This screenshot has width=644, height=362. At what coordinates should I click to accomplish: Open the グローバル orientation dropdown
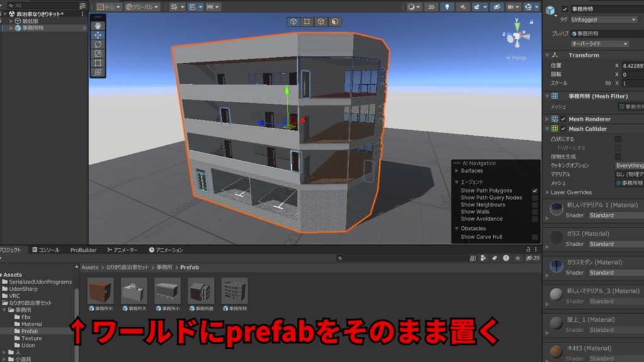[142, 7]
